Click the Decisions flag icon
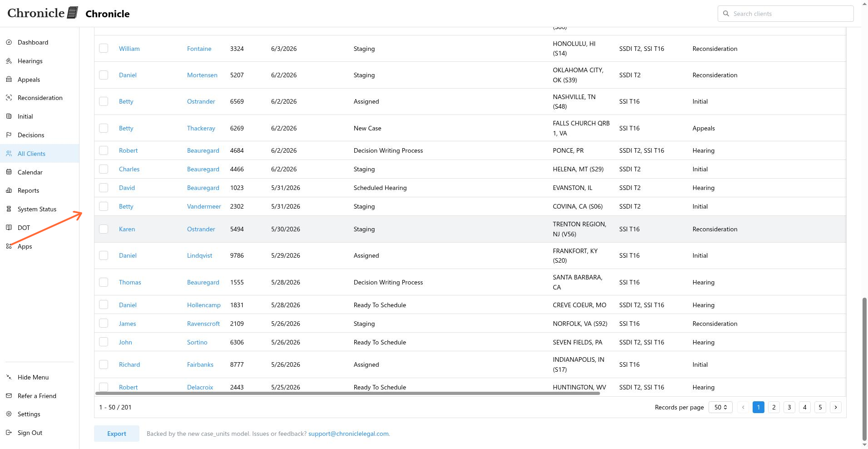 [9, 135]
